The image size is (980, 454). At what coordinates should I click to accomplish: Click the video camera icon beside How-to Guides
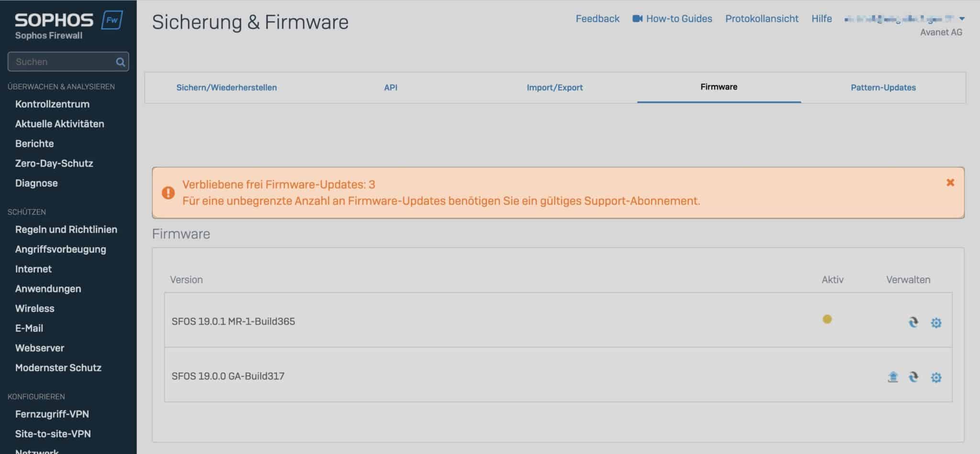[x=636, y=19]
